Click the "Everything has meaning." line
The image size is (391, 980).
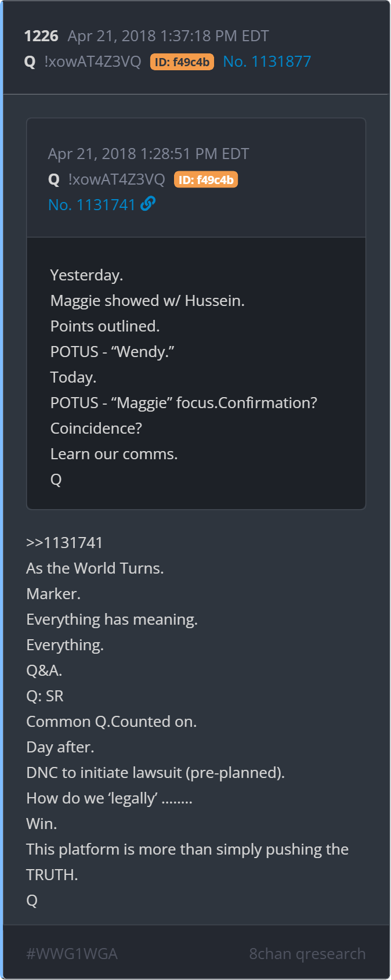point(112,619)
